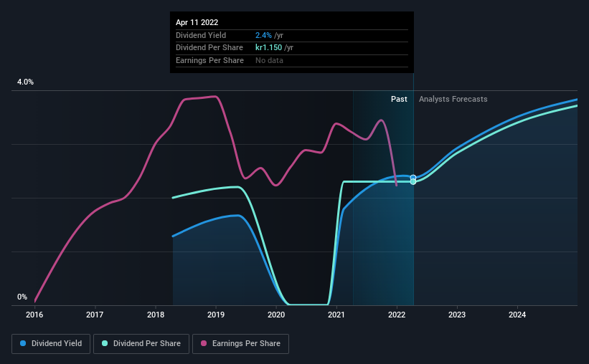Click the blue Dividend Yield legend dot

click(23, 343)
